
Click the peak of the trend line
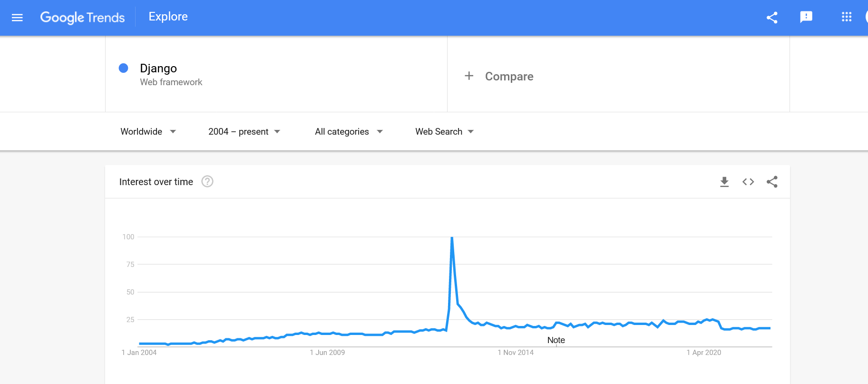[452, 237]
